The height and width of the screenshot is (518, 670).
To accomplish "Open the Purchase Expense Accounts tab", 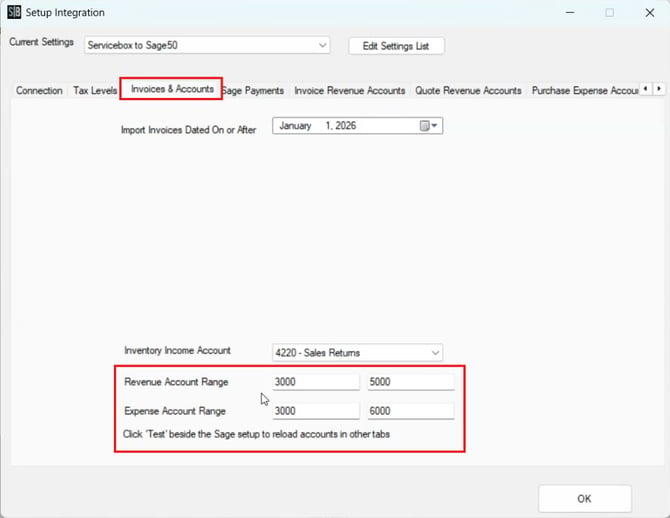I will click(x=585, y=91).
